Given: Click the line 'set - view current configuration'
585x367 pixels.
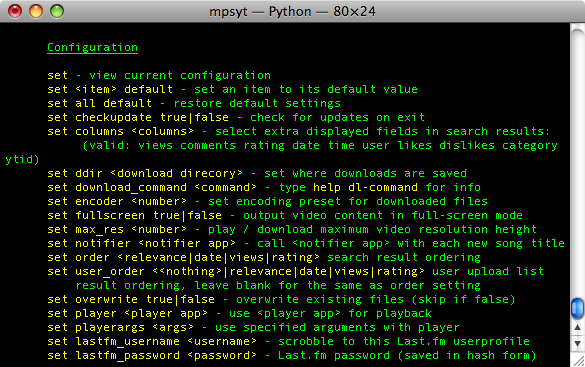Looking at the screenshot, I should coord(159,75).
